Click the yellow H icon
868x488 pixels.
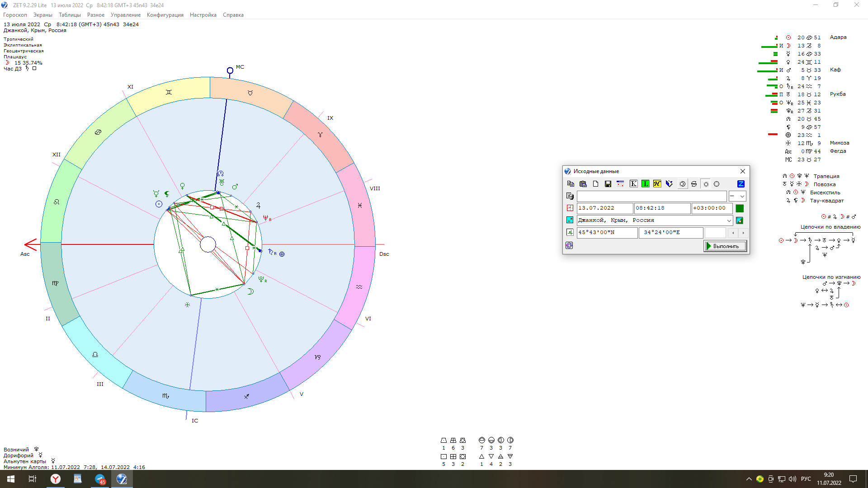pos(657,184)
